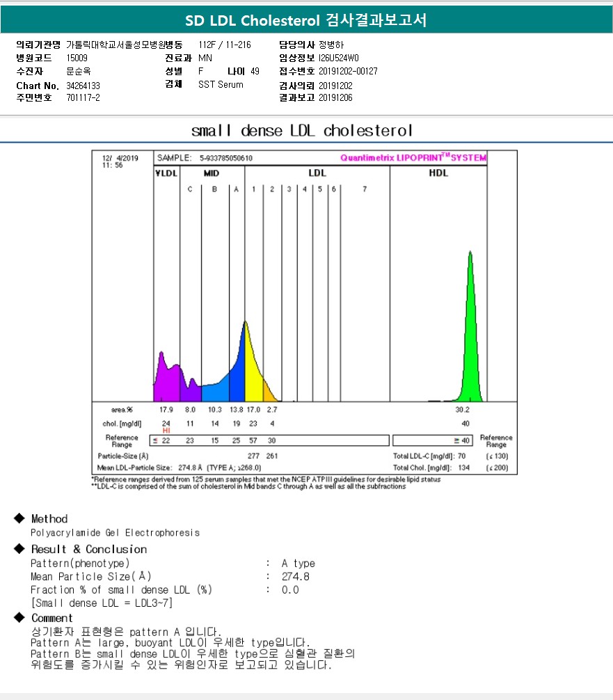This screenshot has height=700, width=613.
Task: Select the '결과보고' field label
Action: (x=296, y=97)
